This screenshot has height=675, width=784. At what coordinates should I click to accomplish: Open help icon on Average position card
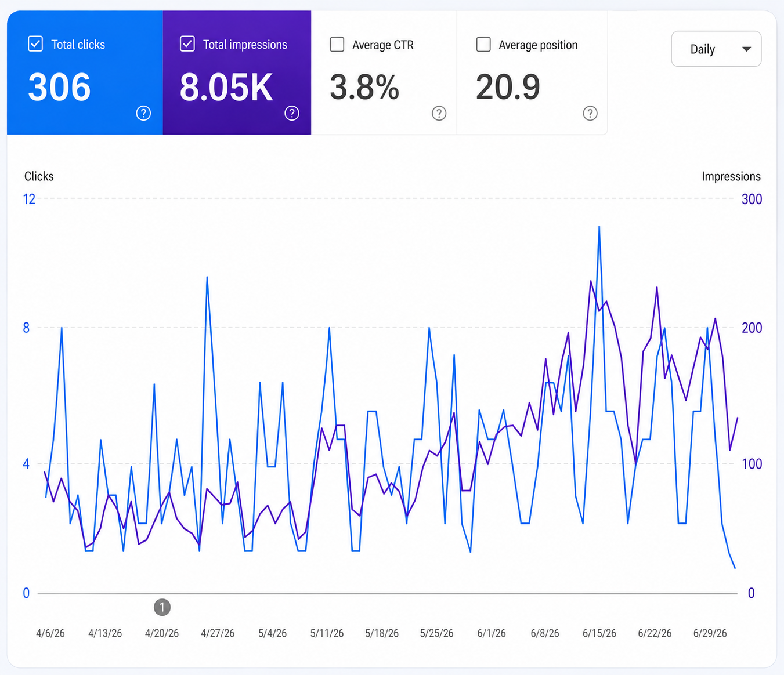tap(590, 113)
